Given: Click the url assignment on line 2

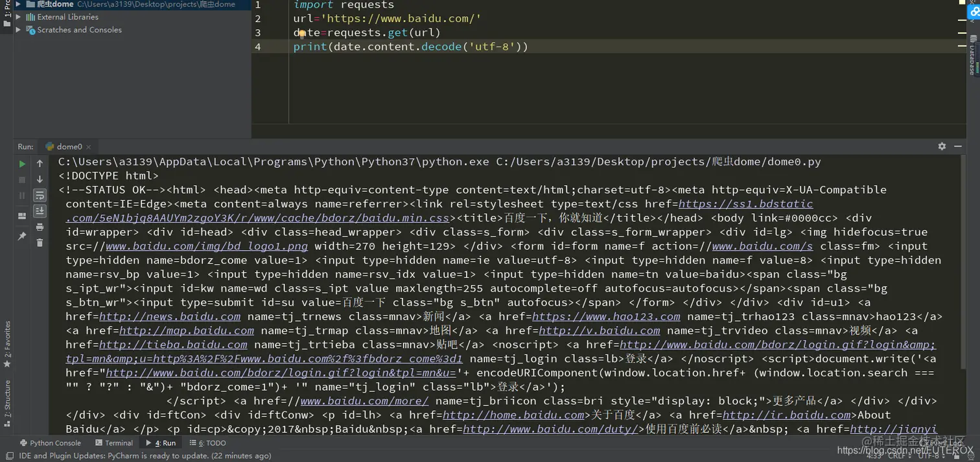Looking at the screenshot, I should click(387, 19).
